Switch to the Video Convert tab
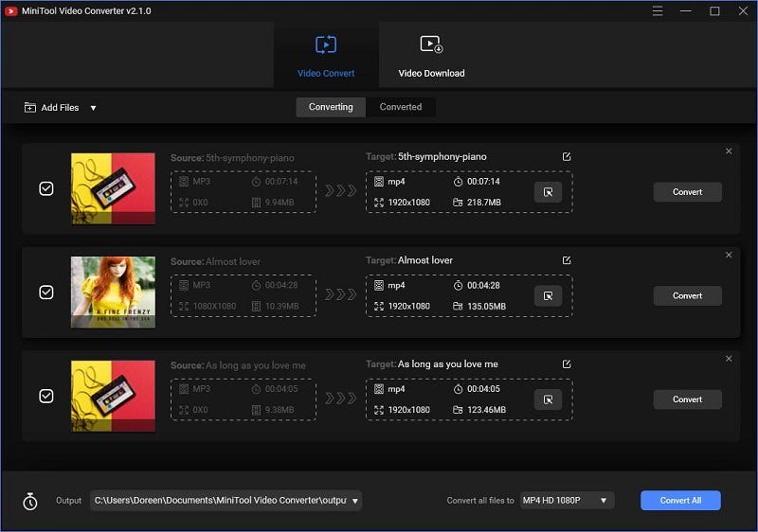This screenshot has width=758, height=532. point(326,55)
